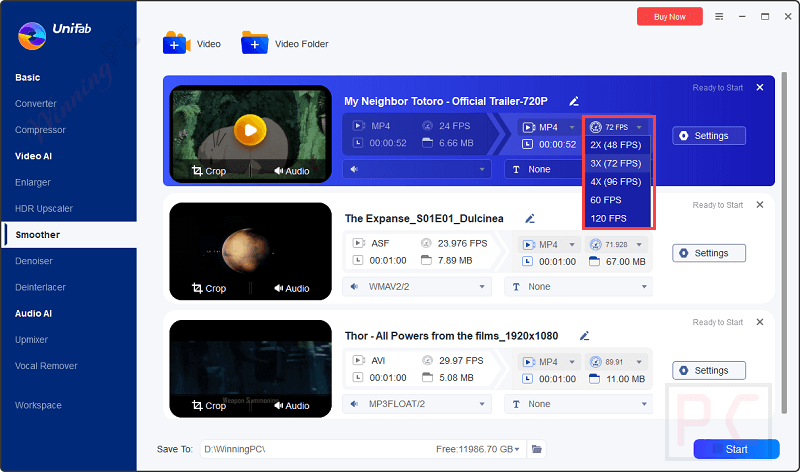This screenshot has width=800, height=472.
Task: Crop The Expanse video
Action: click(209, 288)
